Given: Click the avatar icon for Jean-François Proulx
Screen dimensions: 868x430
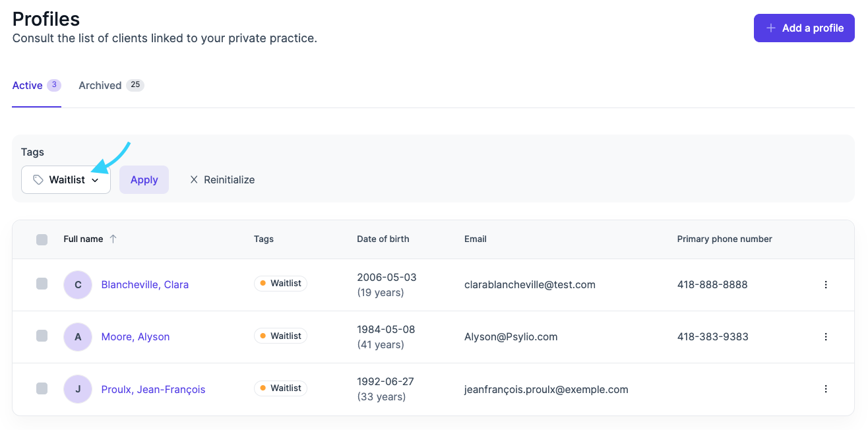Looking at the screenshot, I should [x=78, y=389].
